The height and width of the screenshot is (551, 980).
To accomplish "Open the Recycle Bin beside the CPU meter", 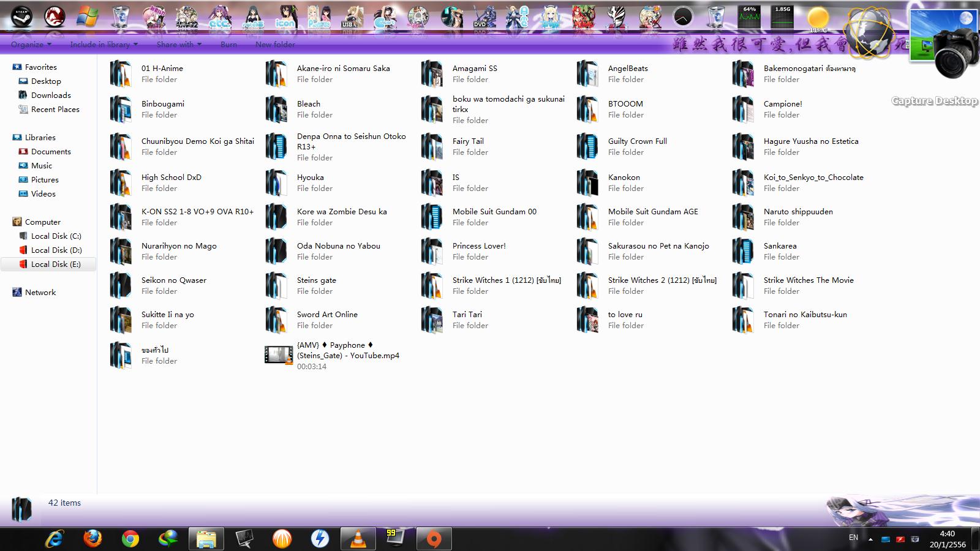I will (715, 17).
